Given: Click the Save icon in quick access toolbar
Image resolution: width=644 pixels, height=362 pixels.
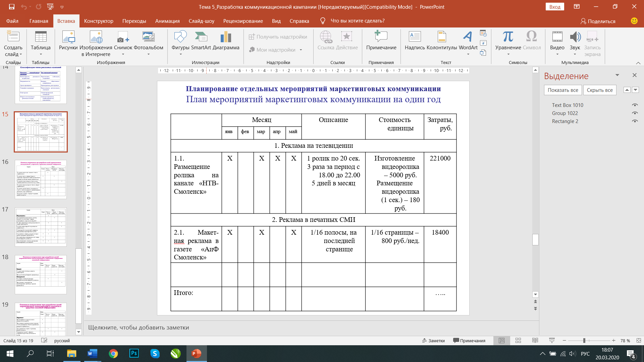Looking at the screenshot, I should click(12, 7).
